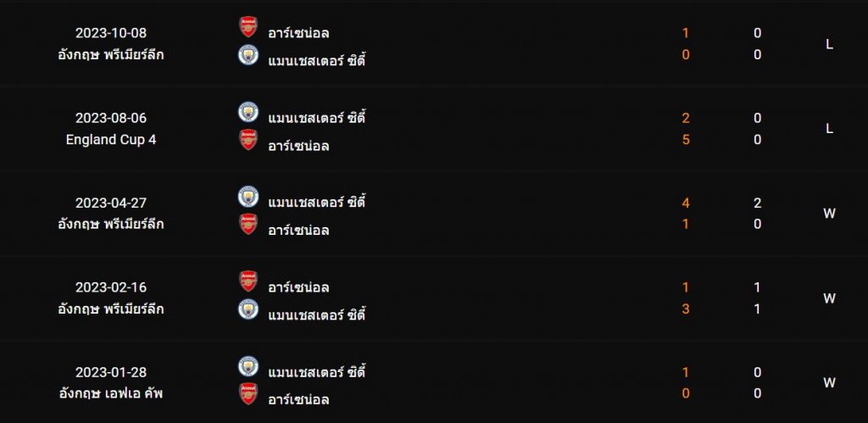
Task: Select the 2023-10-08 match date
Action: click(111, 33)
